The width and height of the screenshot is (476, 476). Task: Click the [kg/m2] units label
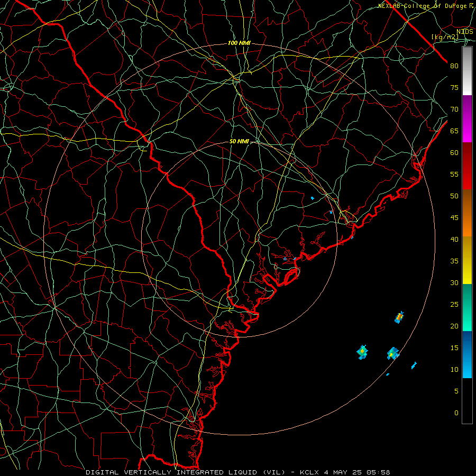click(445, 37)
